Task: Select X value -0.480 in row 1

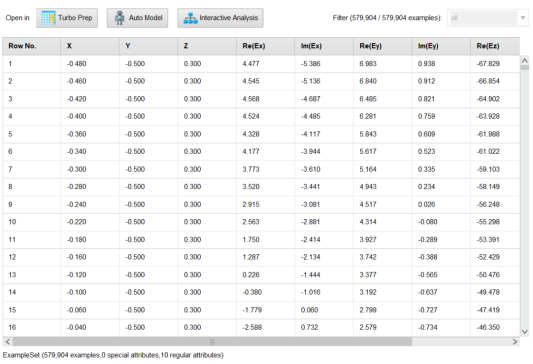Action: tap(76, 64)
